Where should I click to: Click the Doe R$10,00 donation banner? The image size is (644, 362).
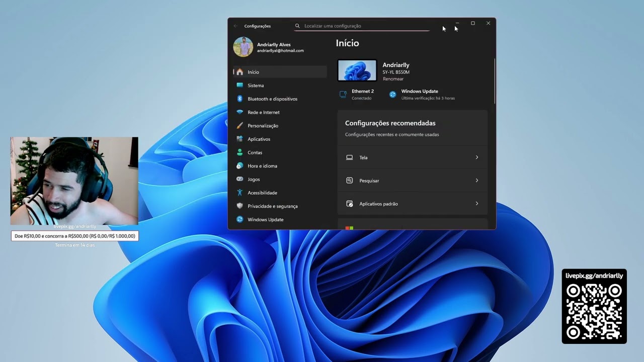[x=74, y=236]
